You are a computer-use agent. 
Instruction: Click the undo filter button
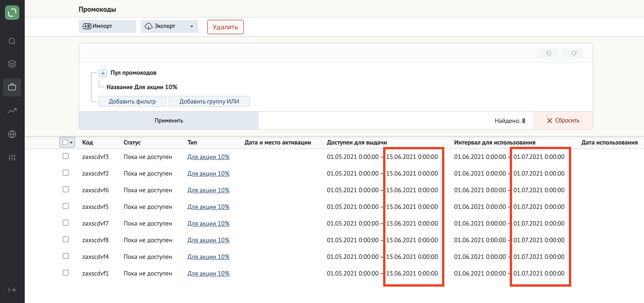click(547, 53)
